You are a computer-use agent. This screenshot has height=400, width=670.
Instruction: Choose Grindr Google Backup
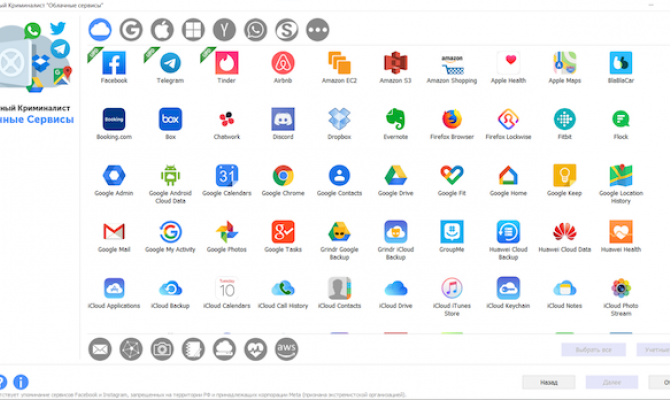pos(339,232)
